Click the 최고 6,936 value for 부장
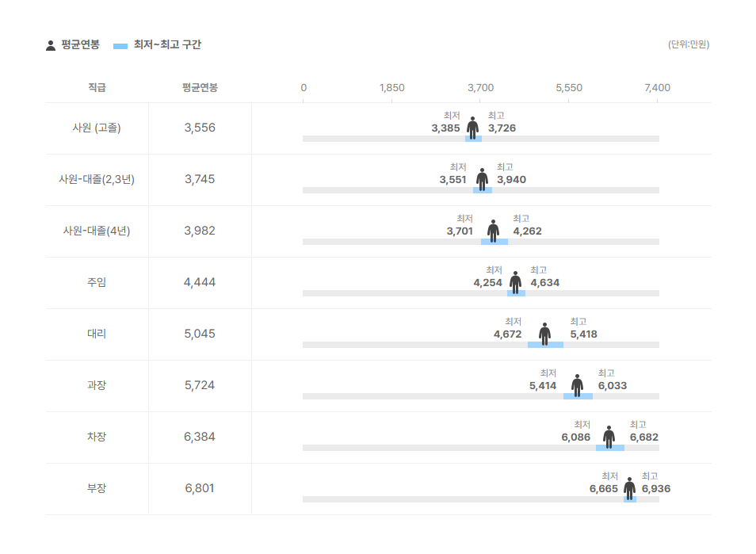The height and width of the screenshot is (554, 756). coord(655,488)
